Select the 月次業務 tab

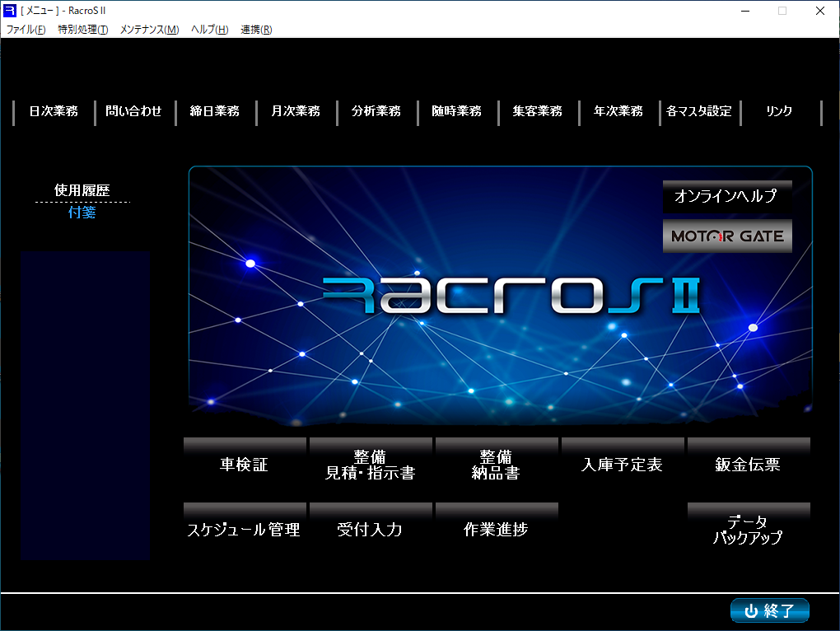click(296, 111)
